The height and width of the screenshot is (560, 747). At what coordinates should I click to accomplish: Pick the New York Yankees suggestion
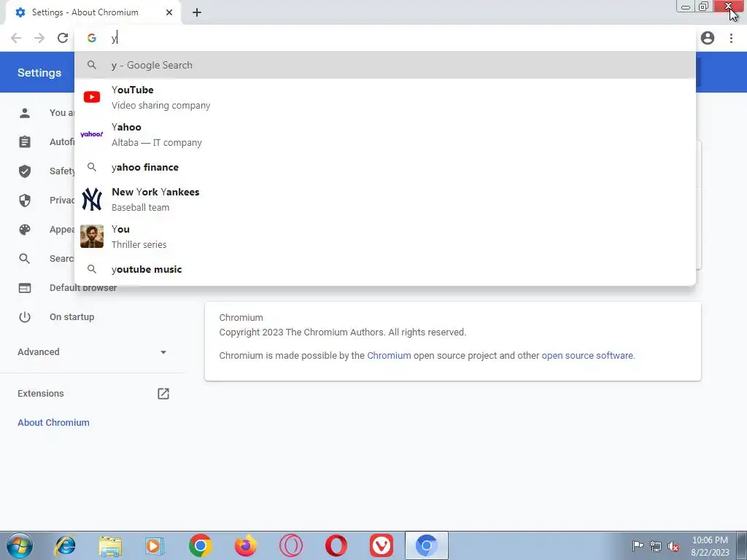[385, 199]
